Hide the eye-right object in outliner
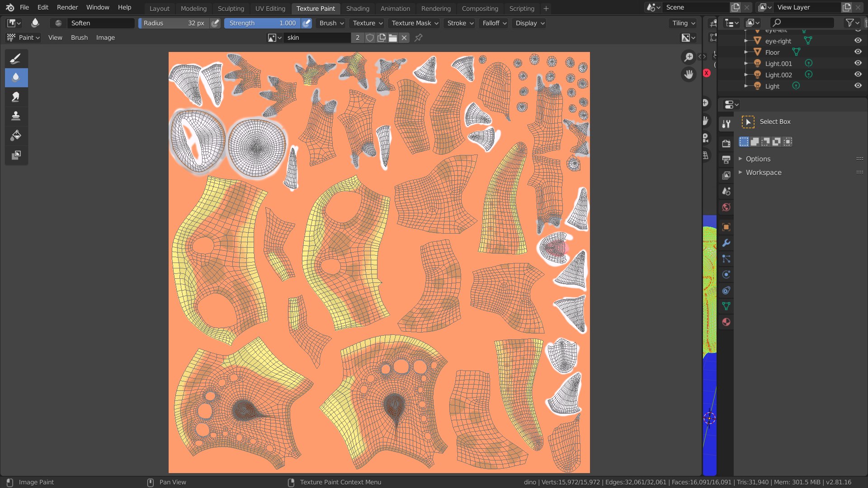The height and width of the screenshot is (488, 868). (858, 41)
